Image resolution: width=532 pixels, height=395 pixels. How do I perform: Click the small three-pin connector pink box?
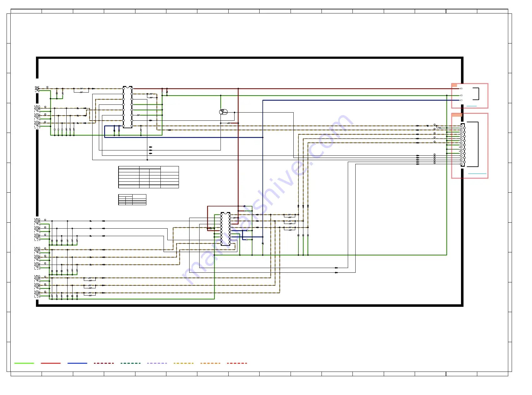pyautogui.click(x=470, y=96)
